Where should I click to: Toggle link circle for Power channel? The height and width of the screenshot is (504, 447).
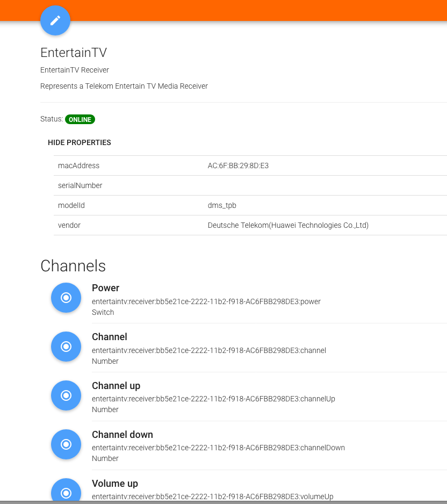(x=66, y=298)
